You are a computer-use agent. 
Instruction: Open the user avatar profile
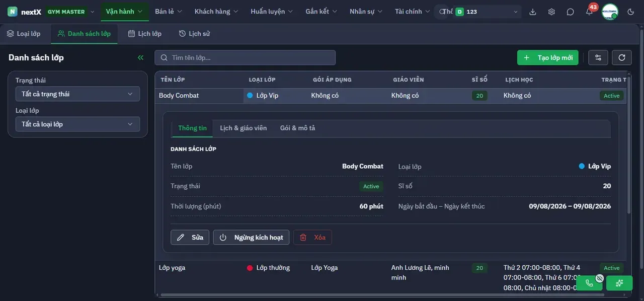(610, 12)
